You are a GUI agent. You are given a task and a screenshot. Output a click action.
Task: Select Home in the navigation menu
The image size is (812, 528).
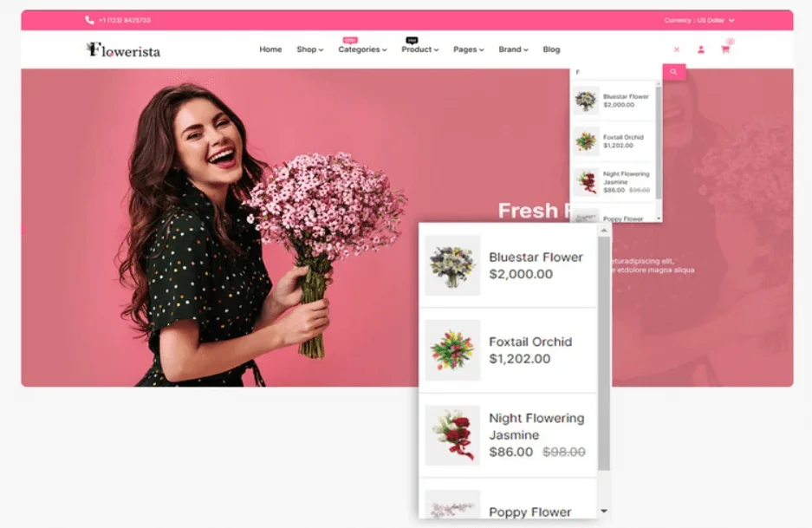pos(270,49)
